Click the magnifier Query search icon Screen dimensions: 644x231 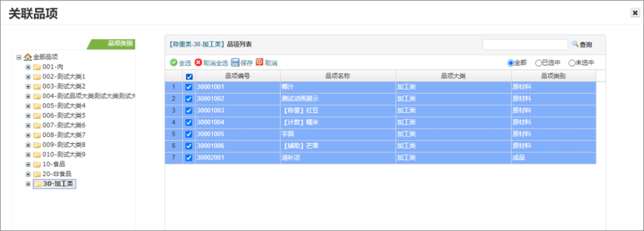pyautogui.click(x=575, y=43)
